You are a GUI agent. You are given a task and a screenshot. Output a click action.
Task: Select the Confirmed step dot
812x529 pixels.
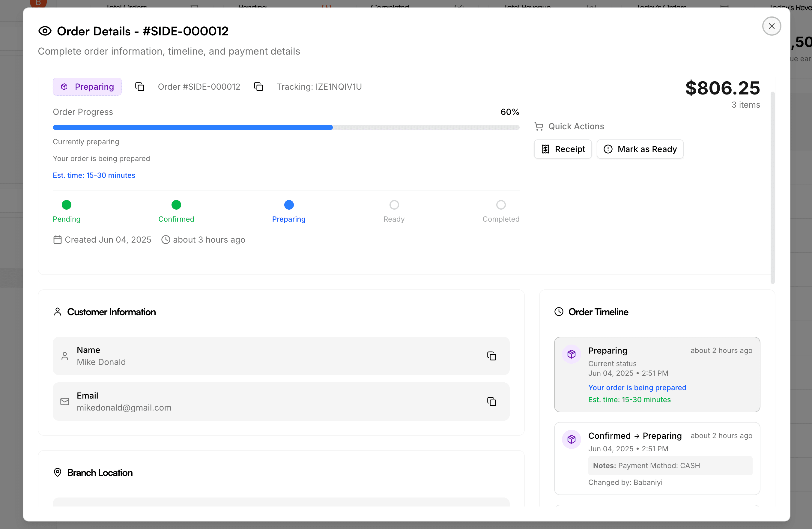pos(176,205)
